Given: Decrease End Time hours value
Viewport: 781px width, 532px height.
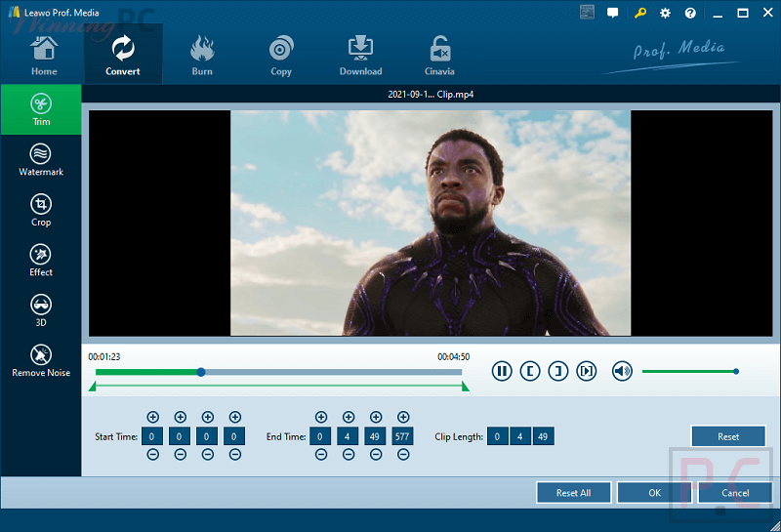Looking at the screenshot, I should [x=321, y=454].
